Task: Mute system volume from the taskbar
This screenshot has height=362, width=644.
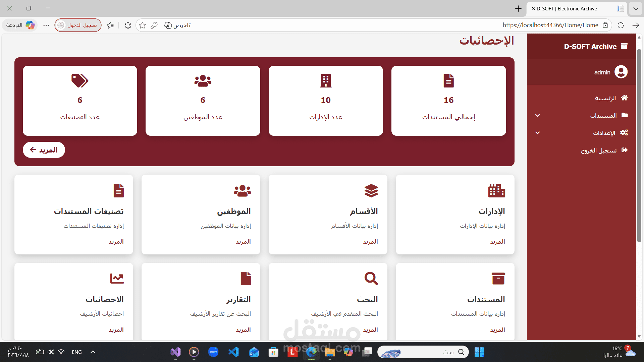Action: pyautogui.click(x=51, y=352)
